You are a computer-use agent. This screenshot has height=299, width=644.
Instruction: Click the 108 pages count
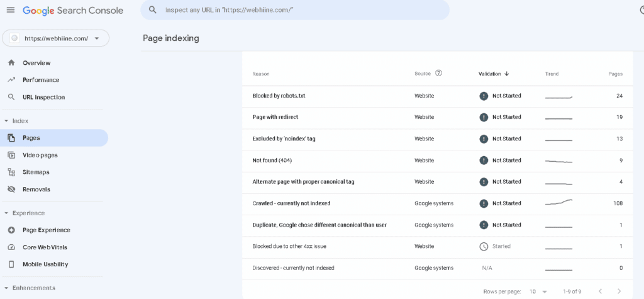[619, 203]
